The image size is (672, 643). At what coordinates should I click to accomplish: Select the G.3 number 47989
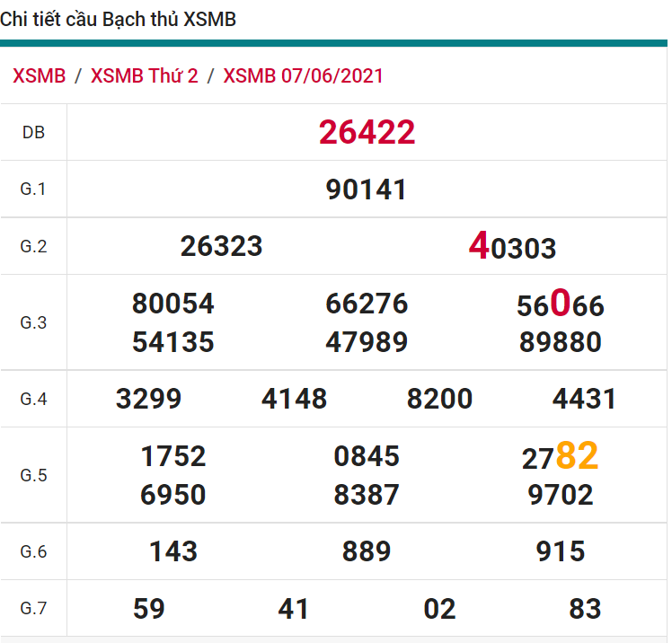(367, 342)
